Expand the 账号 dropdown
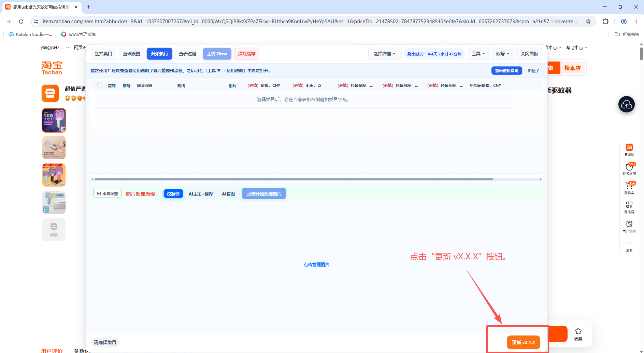644x353 pixels. coord(503,54)
